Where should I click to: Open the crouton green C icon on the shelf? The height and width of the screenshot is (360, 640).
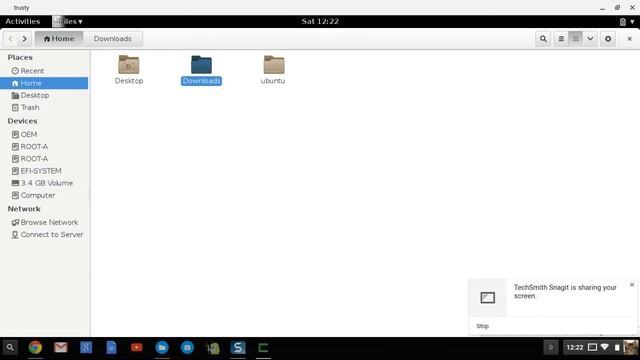(x=263, y=348)
